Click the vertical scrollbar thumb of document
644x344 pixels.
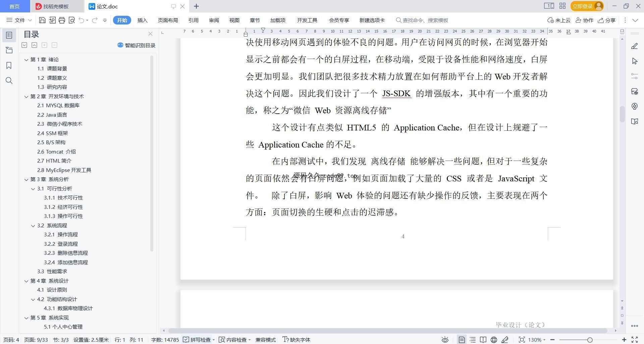point(622,114)
